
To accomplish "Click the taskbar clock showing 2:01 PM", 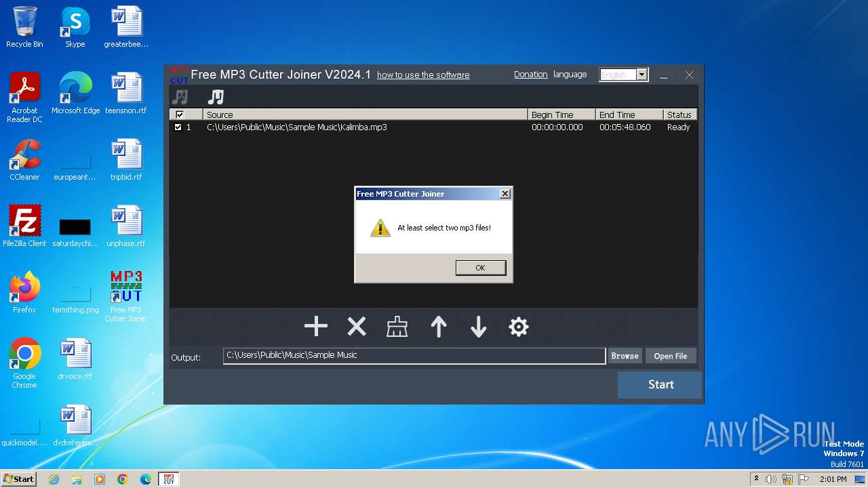I will (833, 479).
